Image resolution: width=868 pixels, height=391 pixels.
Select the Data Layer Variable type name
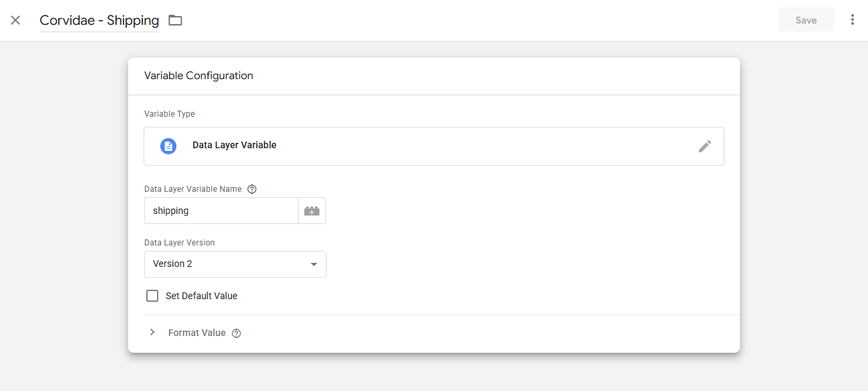tap(234, 145)
